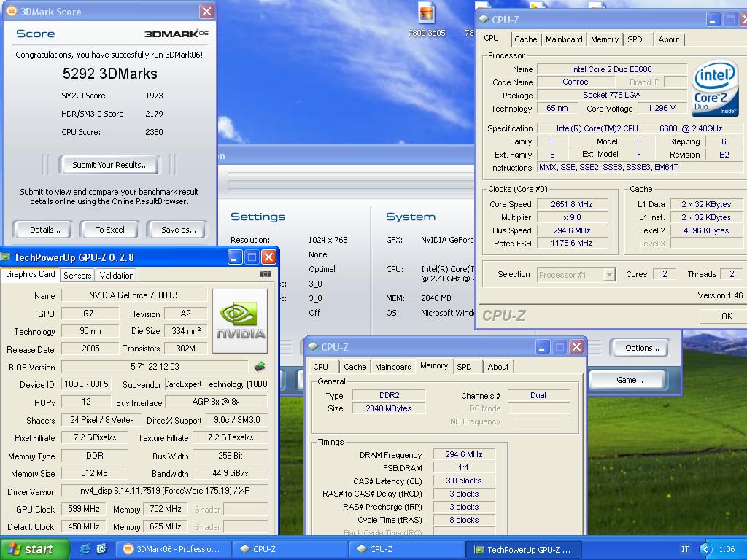Click the BIOS save chip icon in GPU-Z
Screen dimensions: 747x560
pos(260,366)
